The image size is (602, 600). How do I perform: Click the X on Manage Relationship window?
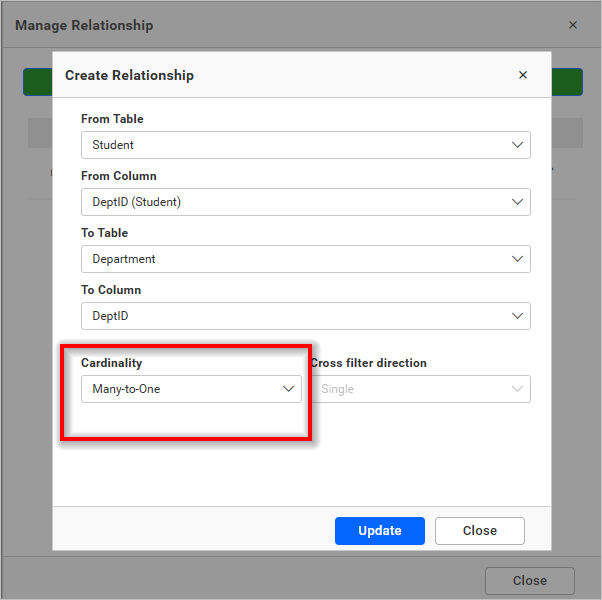click(573, 25)
